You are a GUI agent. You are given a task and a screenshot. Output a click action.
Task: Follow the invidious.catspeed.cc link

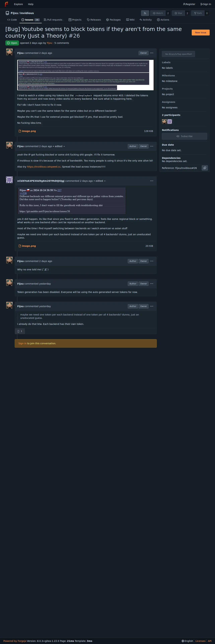click(44, 167)
